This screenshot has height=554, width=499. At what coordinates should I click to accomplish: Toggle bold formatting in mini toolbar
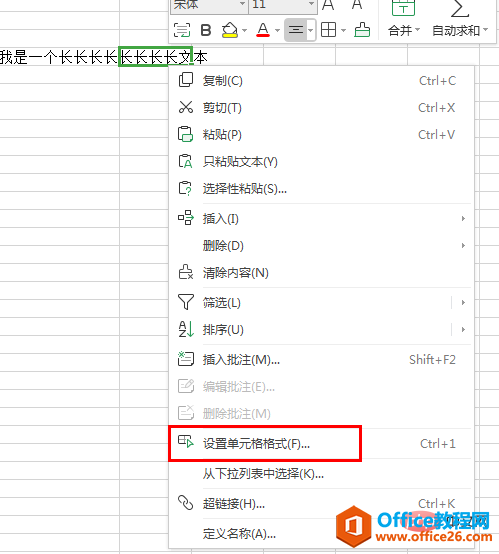[206, 30]
